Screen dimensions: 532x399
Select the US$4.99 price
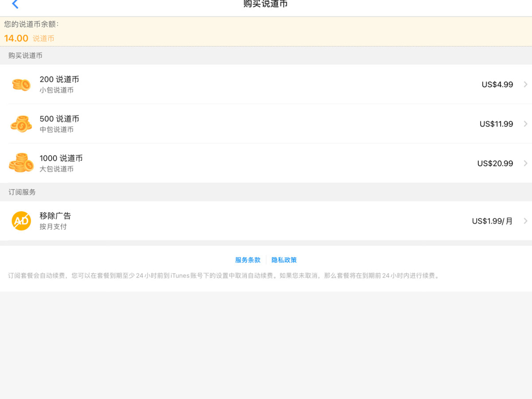click(x=497, y=85)
